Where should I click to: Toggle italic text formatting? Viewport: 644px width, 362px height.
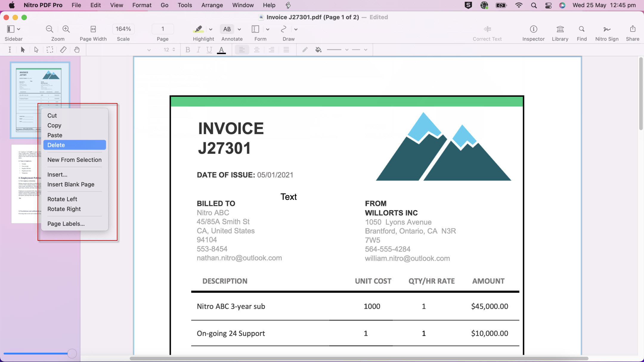point(198,50)
